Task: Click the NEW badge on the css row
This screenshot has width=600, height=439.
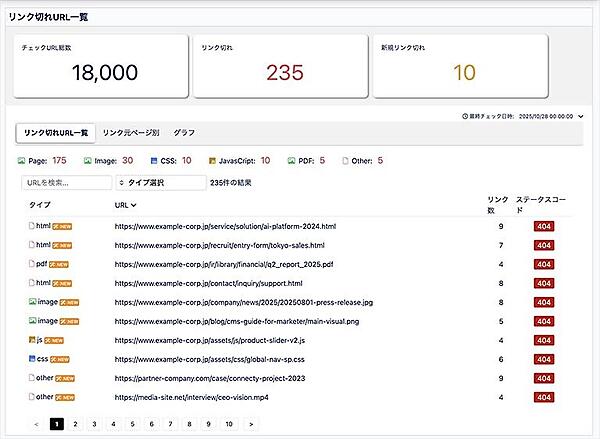Action: (x=61, y=359)
